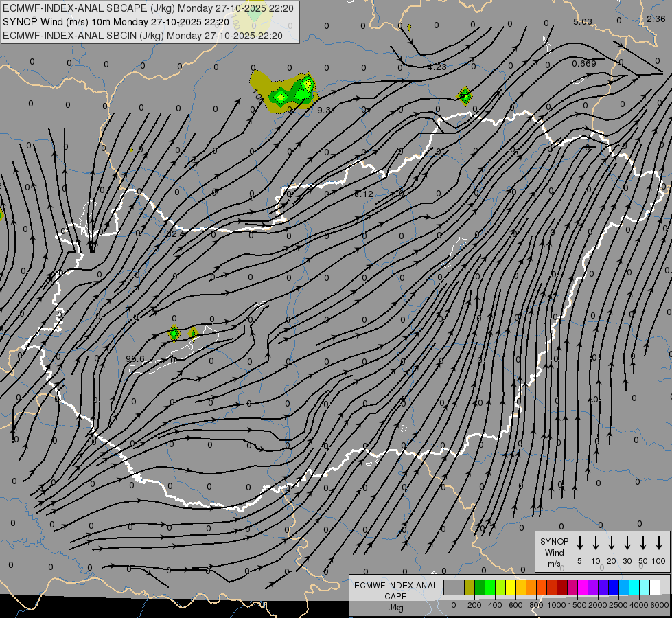The image size is (672, 618).
Task: Select the SYNOP Wind 10m title line
Action: [116, 22]
